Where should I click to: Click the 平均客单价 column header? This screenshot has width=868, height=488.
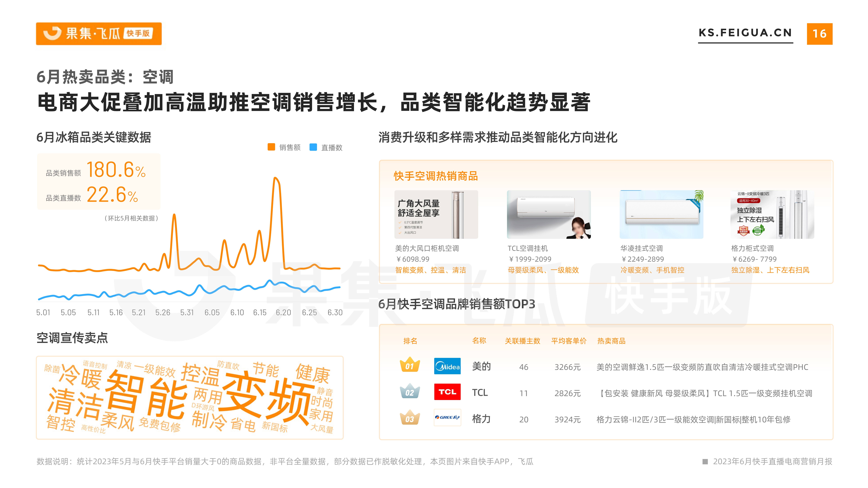569,341
